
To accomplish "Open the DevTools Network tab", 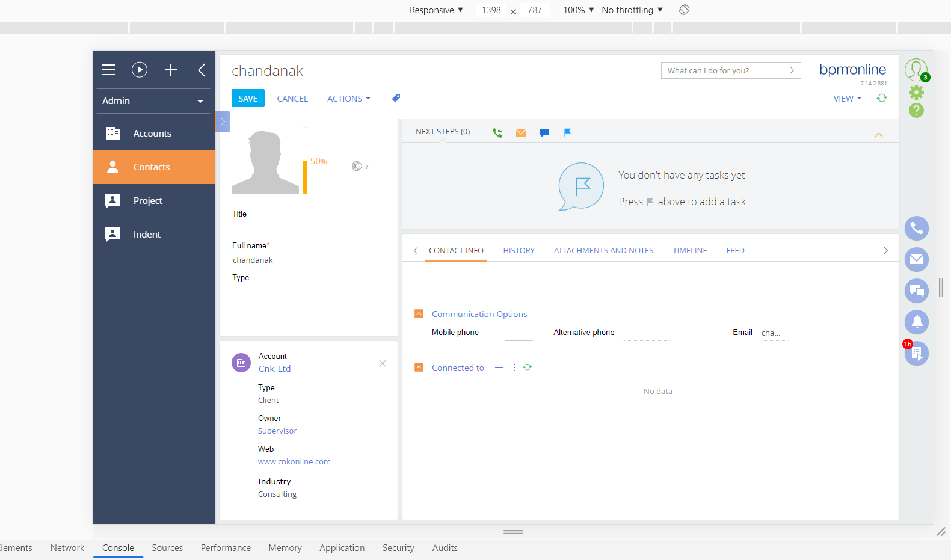I will (x=67, y=548).
